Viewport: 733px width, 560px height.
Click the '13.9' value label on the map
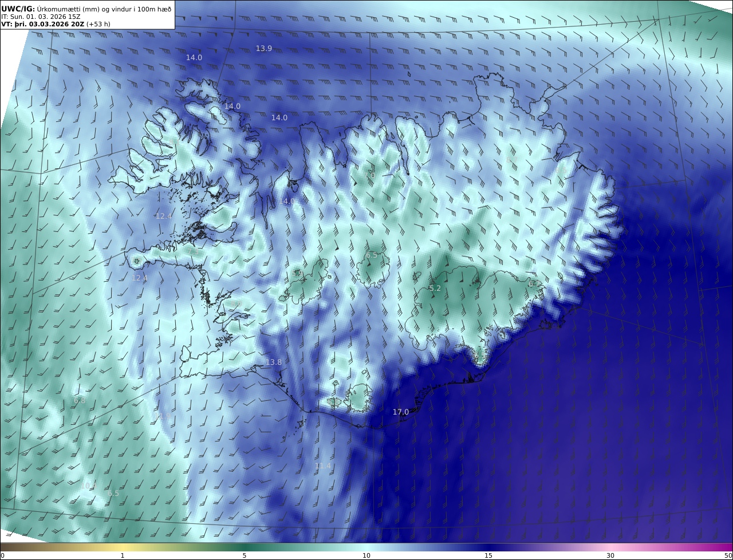tap(264, 49)
